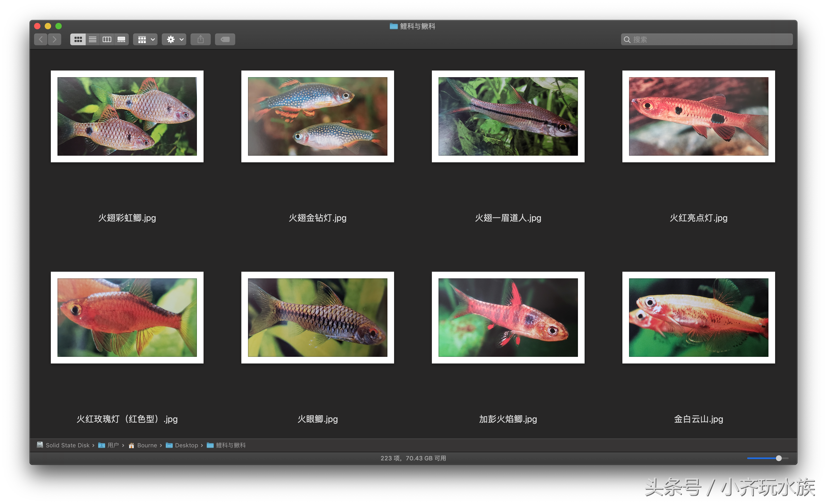Open the group-by arrangement dropdown
Image resolution: width=827 pixels, height=504 pixels.
point(146,40)
